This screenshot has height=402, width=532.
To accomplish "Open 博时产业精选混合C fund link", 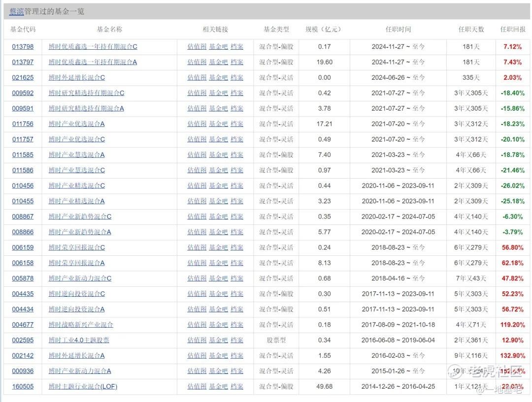I will point(77,186).
